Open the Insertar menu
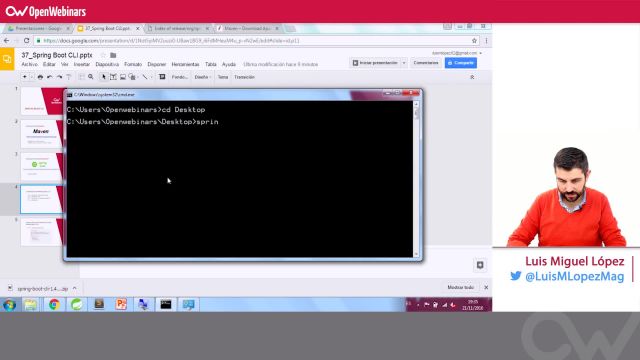The height and width of the screenshot is (360, 640). click(x=82, y=64)
